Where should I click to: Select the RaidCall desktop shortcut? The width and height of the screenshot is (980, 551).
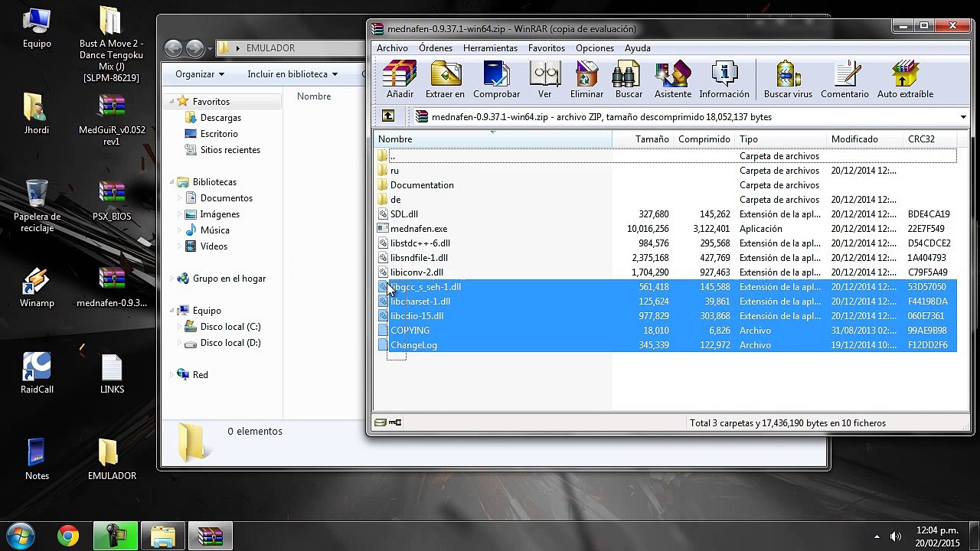pos(37,373)
